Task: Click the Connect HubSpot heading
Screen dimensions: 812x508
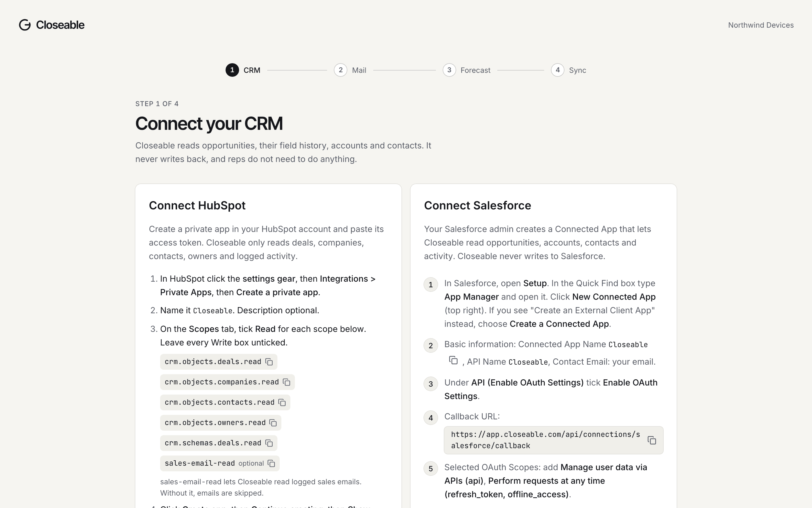Action: 197,205
